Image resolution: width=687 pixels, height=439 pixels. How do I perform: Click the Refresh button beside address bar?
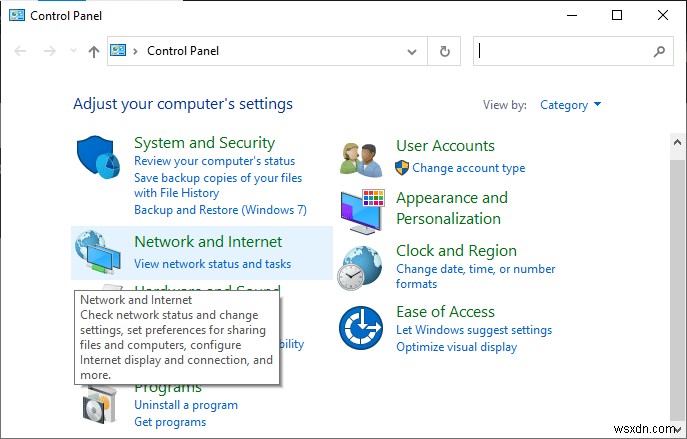[444, 51]
